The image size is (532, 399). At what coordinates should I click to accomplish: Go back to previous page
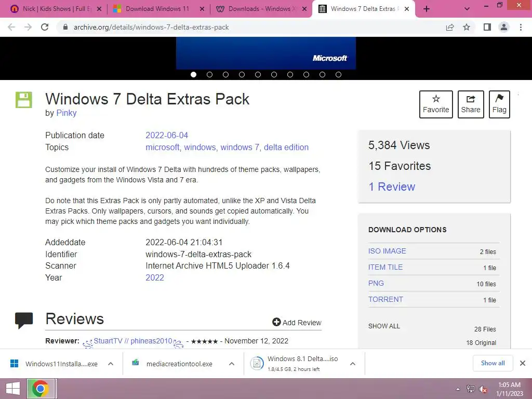11,27
